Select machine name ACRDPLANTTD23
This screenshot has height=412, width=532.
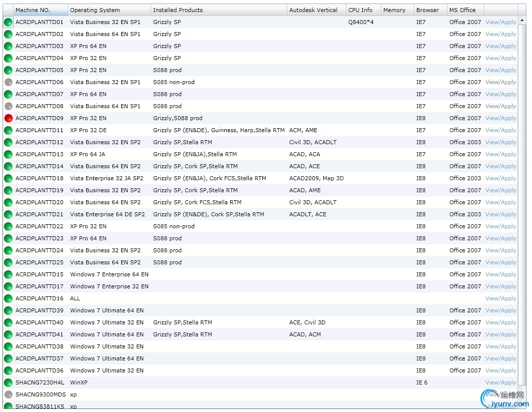point(40,239)
